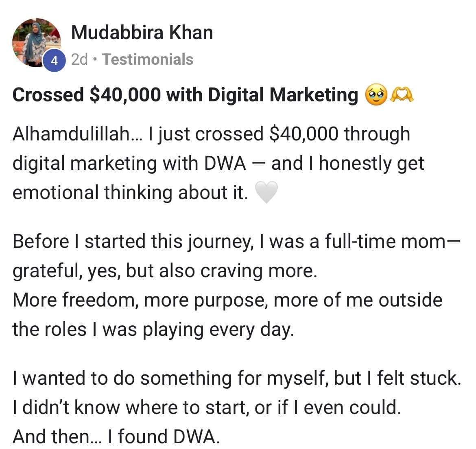
Task: Click the text 'emotional thinking about it.'
Action: point(130,193)
